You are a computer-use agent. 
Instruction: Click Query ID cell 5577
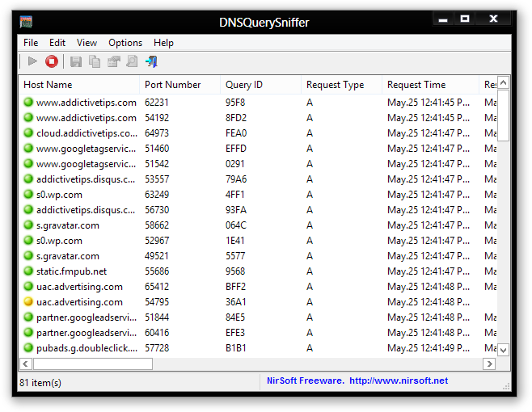pyautogui.click(x=235, y=256)
